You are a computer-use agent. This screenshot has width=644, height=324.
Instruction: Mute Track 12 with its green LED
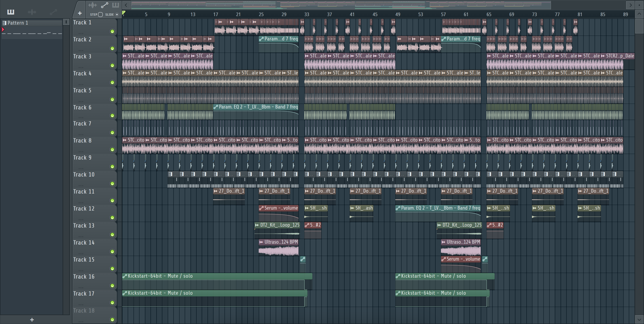pyautogui.click(x=112, y=218)
